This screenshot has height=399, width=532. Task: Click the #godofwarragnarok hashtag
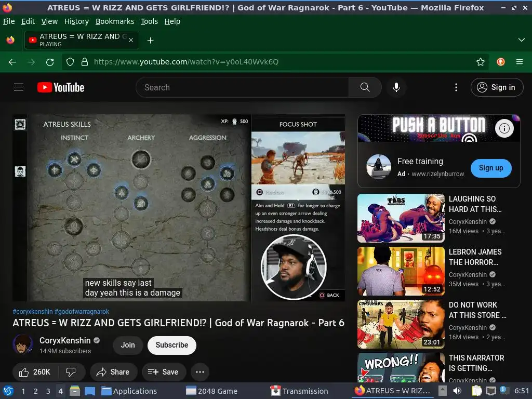pos(82,312)
